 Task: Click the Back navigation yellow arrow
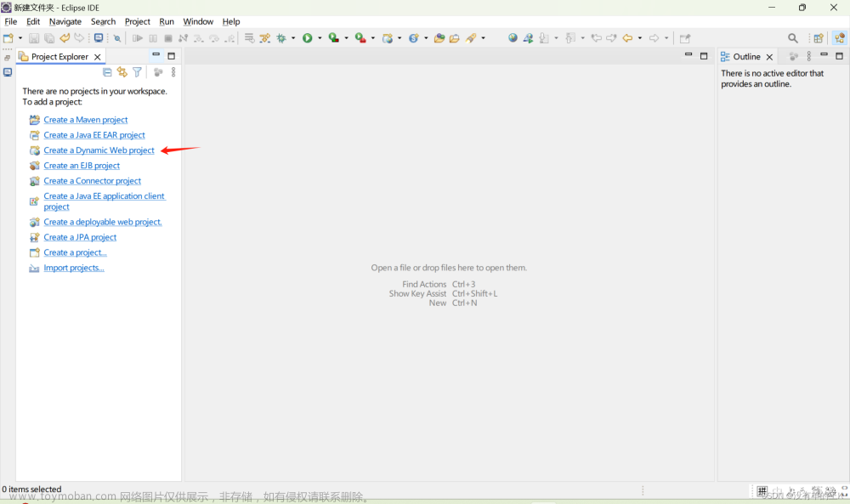click(x=628, y=38)
